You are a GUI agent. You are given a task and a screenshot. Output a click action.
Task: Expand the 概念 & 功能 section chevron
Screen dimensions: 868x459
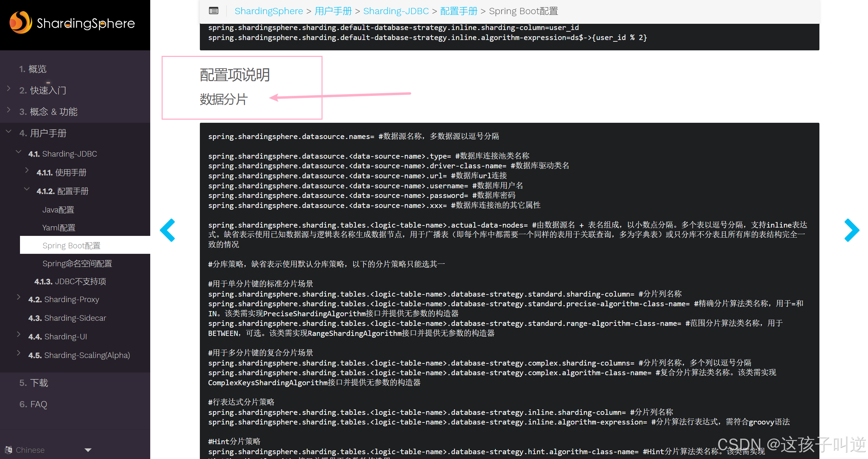click(x=9, y=110)
